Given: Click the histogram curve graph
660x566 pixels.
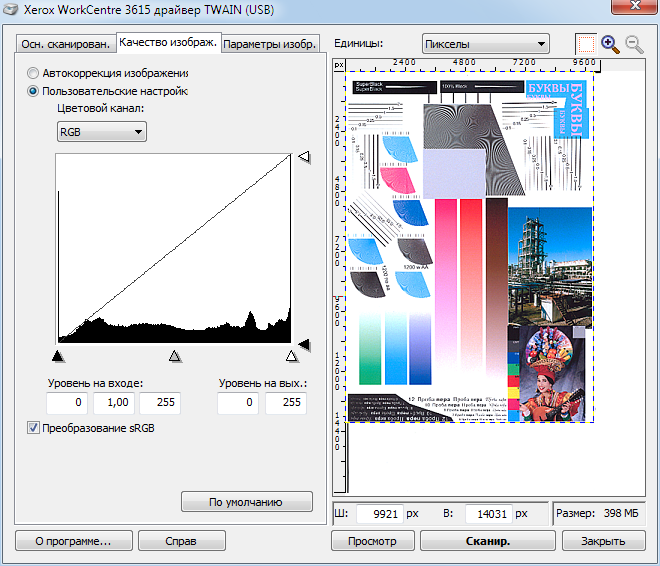Looking at the screenshot, I should (173, 248).
